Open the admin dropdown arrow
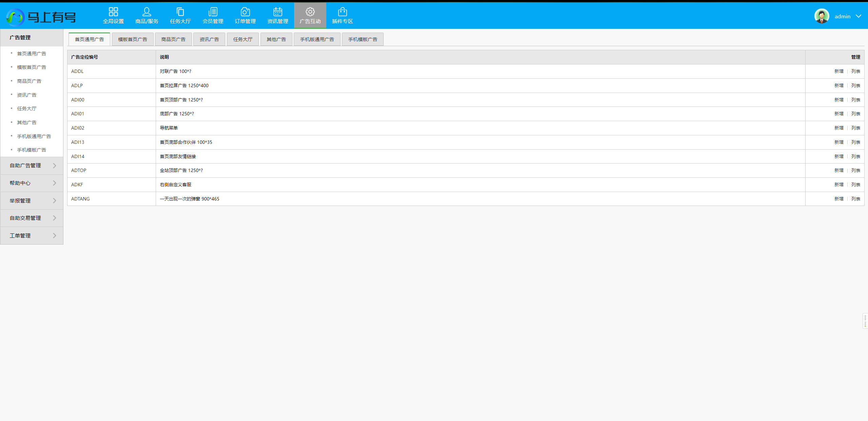The height and width of the screenshot is (421, 868). click(x=859, y=16)
